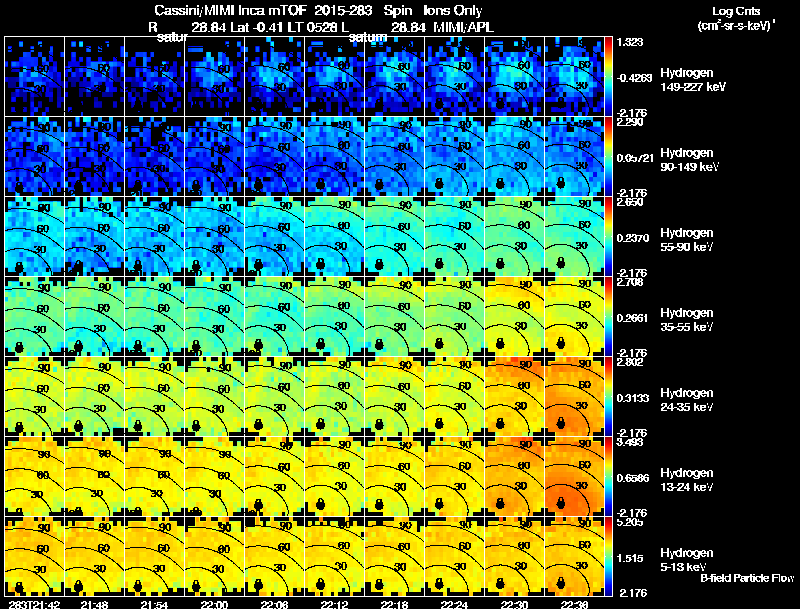Screen dimensions: 800x609
Task: Click the 'Cassini/MIMI Inca mTOF' title text
Action: [x=230, y=11]
